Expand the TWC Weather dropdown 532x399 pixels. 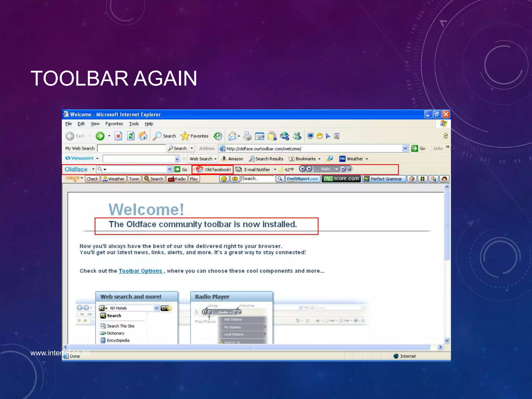click(x=367, y=159)
